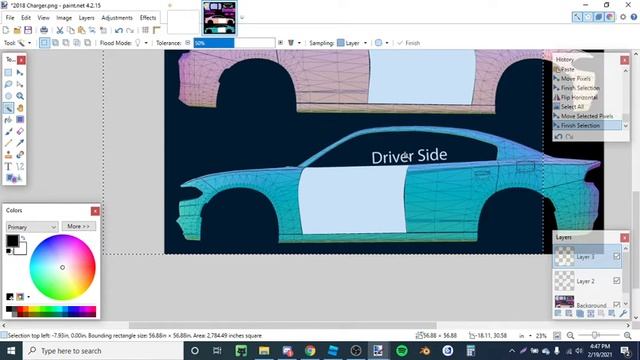Click the Open folder icon
This screenshot has height=360, width=640.
point(17,30)
